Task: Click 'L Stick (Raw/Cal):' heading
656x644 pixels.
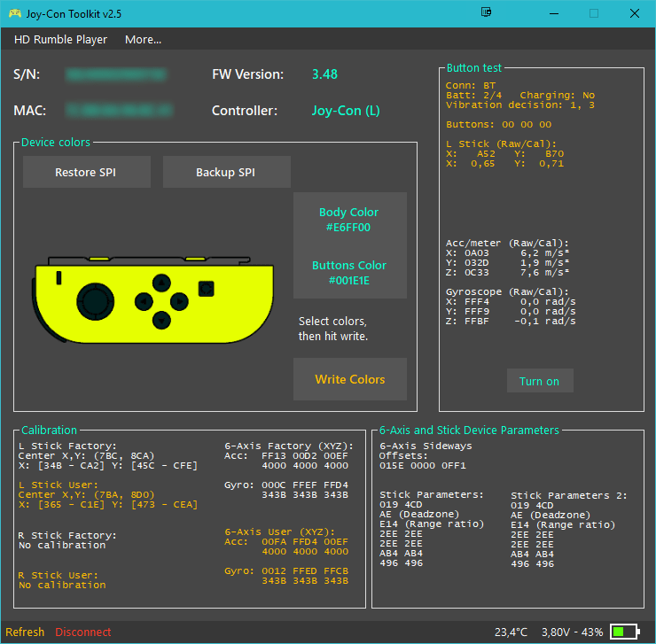Action: (501, 144)
